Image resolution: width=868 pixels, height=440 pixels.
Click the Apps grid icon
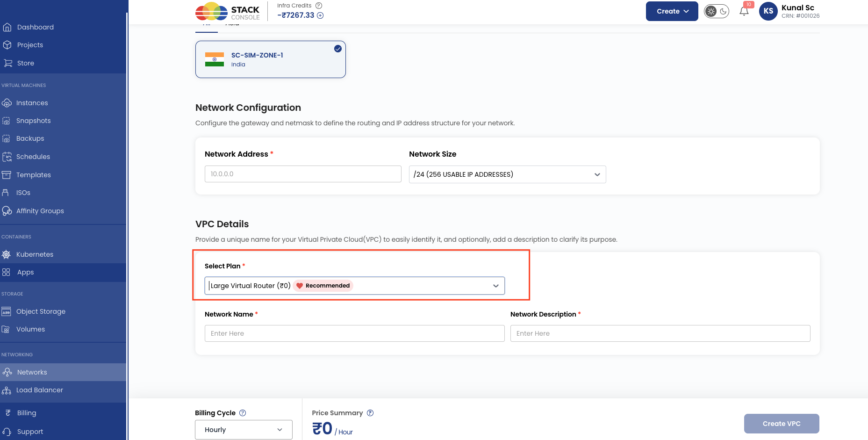(x=6, y=272)
